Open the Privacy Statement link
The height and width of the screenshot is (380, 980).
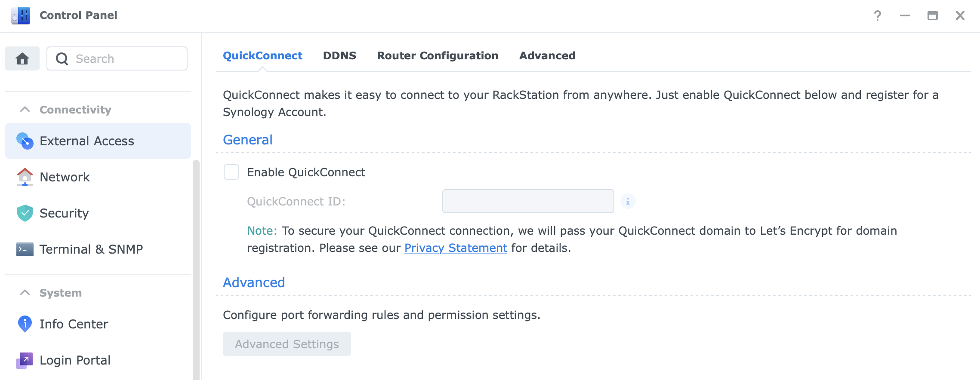point(456,248)
